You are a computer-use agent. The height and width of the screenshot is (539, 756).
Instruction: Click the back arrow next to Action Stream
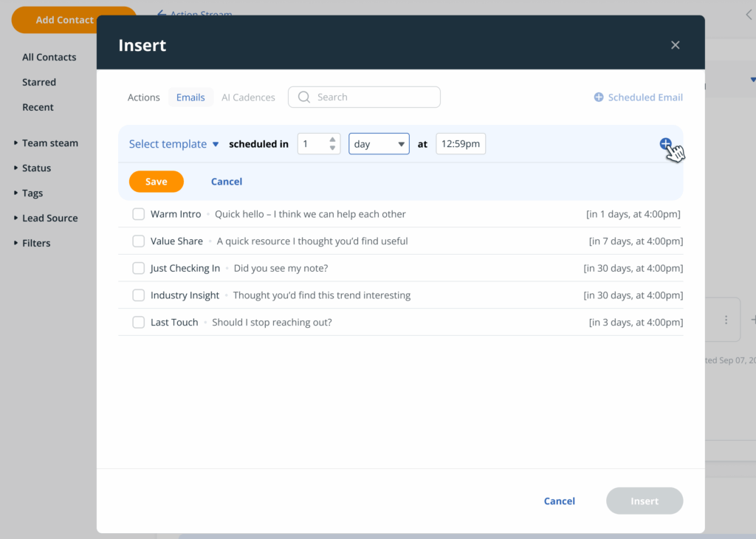[162, 13]
